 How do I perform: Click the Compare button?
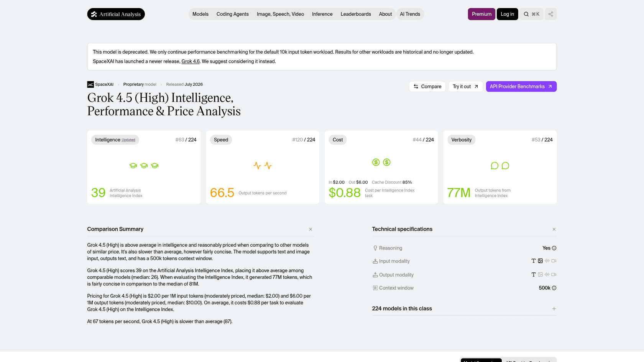coord(427,87)
